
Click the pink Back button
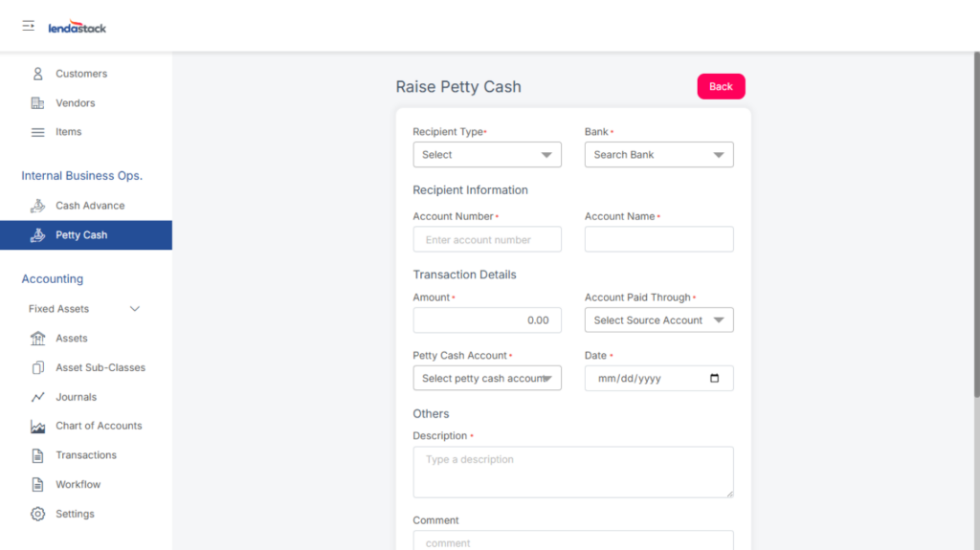tap(721, 86)
